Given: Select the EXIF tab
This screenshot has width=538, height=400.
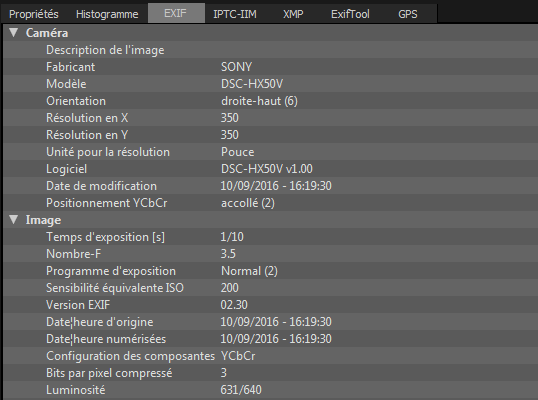Looking at the screenshot, I should pos(176,13).
